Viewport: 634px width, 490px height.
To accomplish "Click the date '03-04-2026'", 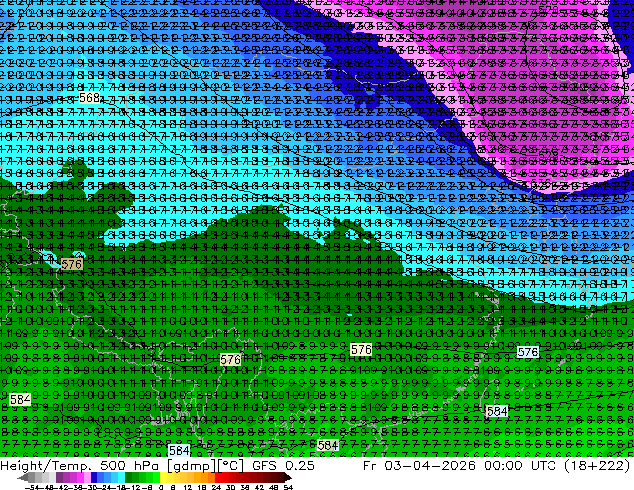I will pyautogui.click(x=430, y=465).
